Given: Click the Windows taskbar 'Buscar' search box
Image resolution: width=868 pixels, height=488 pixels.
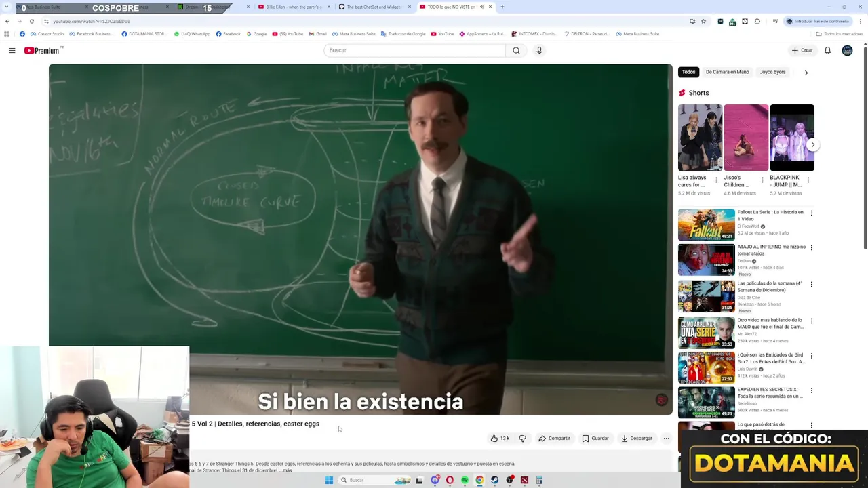Looking at the screenshot, I should pyautogui.click(x=375, y=480).
